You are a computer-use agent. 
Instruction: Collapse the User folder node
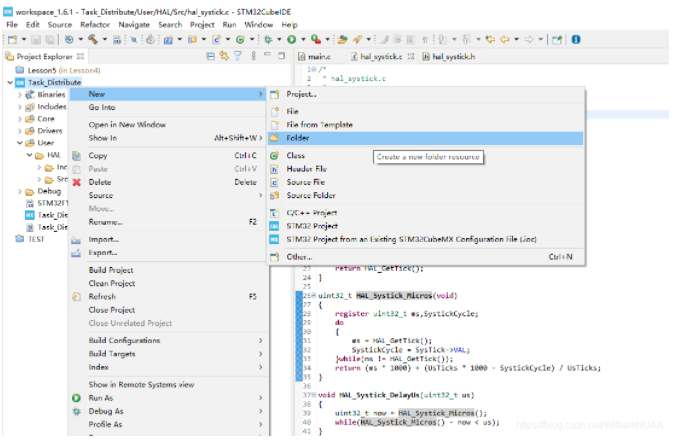(20, 143)
